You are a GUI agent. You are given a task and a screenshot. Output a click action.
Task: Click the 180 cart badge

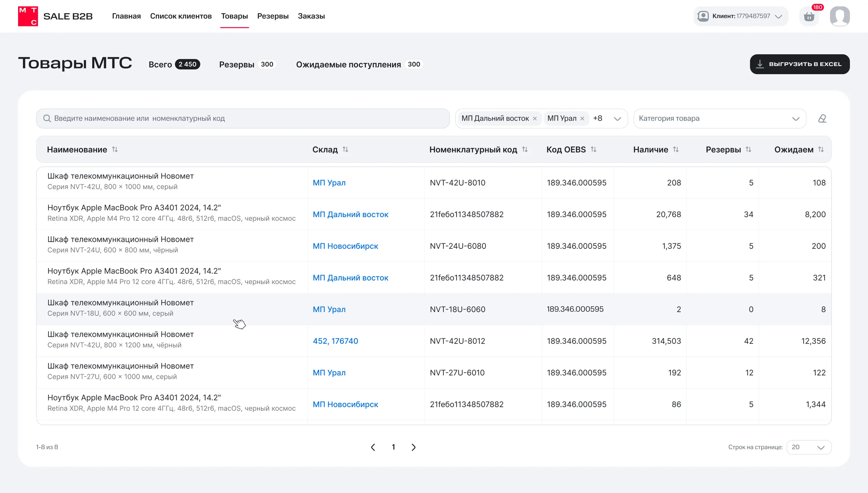(x=817, y=7)
